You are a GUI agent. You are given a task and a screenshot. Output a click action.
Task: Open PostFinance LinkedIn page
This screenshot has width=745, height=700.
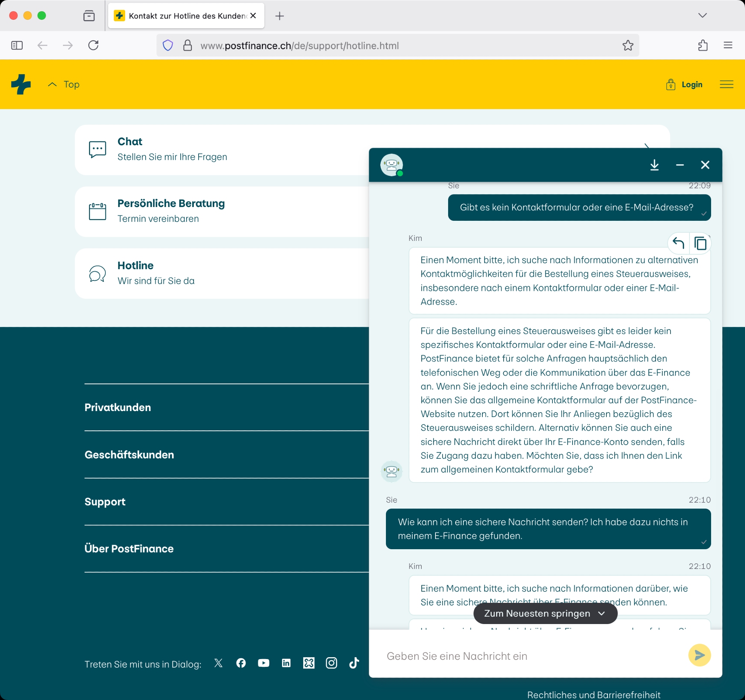point(286,663)
